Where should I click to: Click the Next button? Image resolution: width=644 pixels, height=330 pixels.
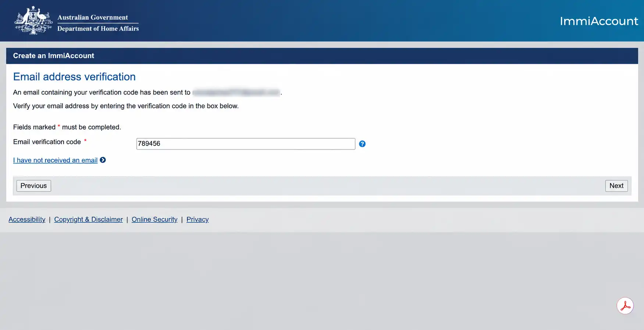[x=616, y=186]
